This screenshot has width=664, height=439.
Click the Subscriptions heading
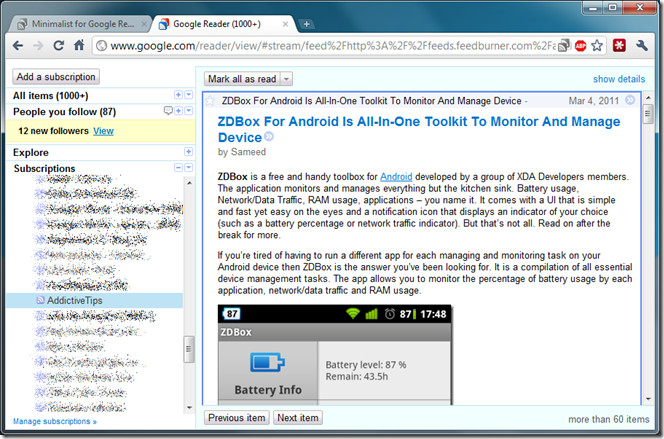(44, 168)
